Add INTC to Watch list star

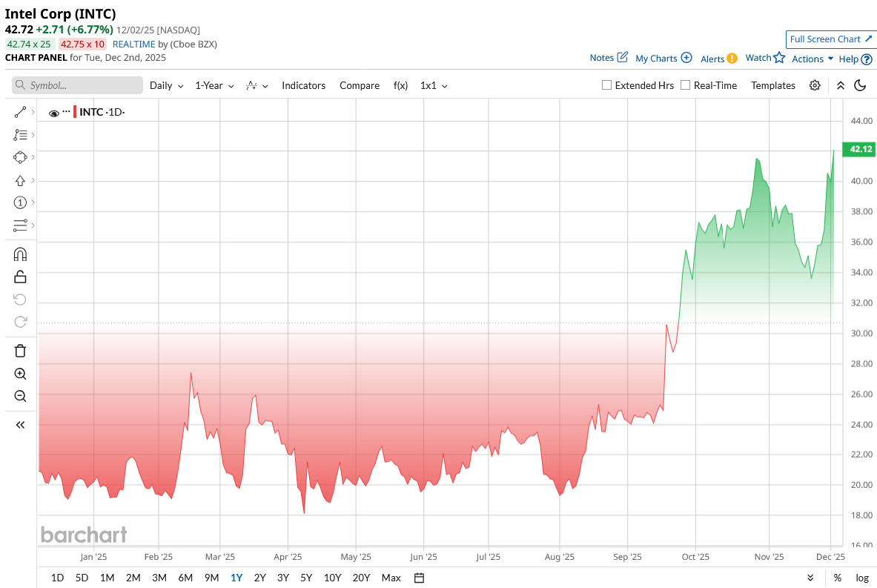pos(779,57)
